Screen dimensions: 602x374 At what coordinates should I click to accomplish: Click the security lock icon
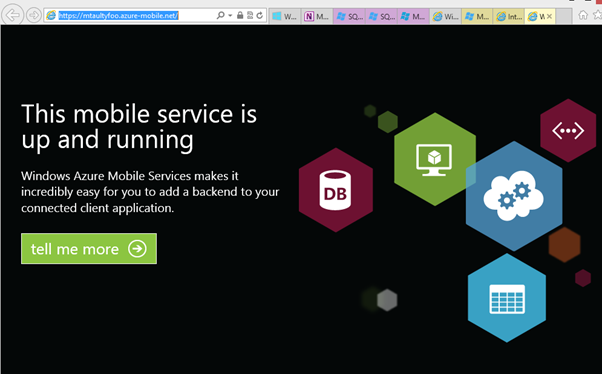(240, 15)
